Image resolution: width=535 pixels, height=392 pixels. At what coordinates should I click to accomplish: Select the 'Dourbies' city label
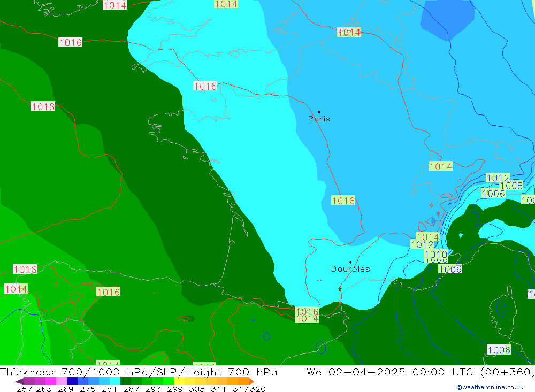[x=350, y=269]
